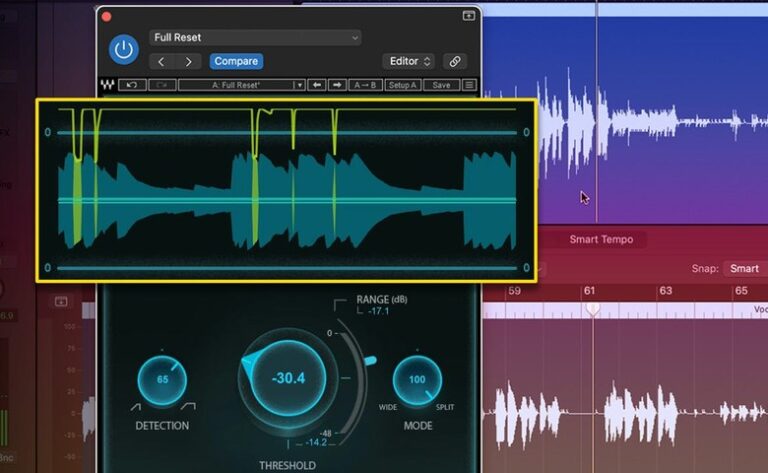Image resolution: width=768 pixels, height=473 pixels.
Task: Click bar 65 on the ruler
Action: pos(741,291)
